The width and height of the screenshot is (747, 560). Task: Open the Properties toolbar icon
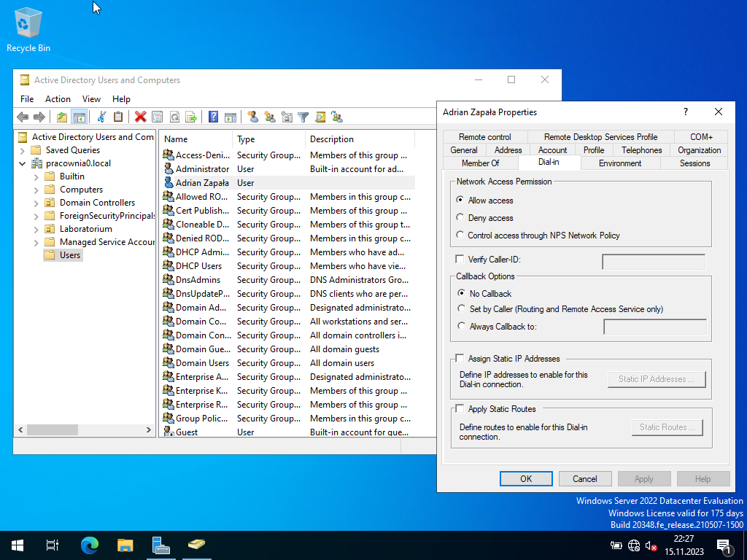pos(158,117)
